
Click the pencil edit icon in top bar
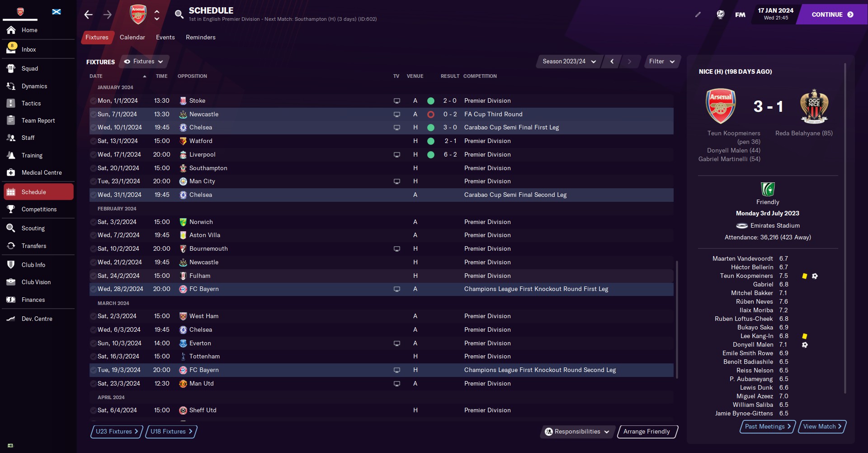(698, 14)
